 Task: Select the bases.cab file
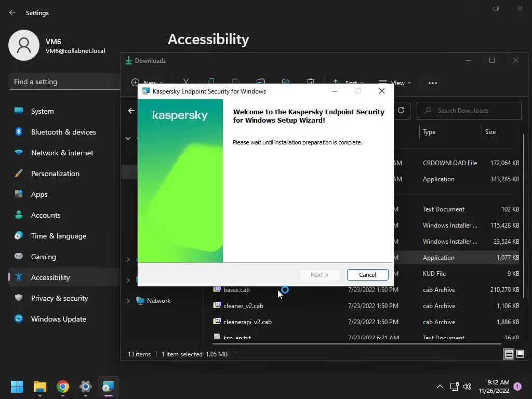click(236, 290)
